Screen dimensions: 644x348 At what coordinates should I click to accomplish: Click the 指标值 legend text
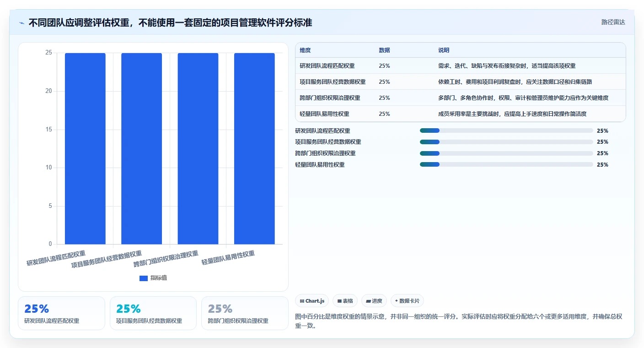coord(159,278)
